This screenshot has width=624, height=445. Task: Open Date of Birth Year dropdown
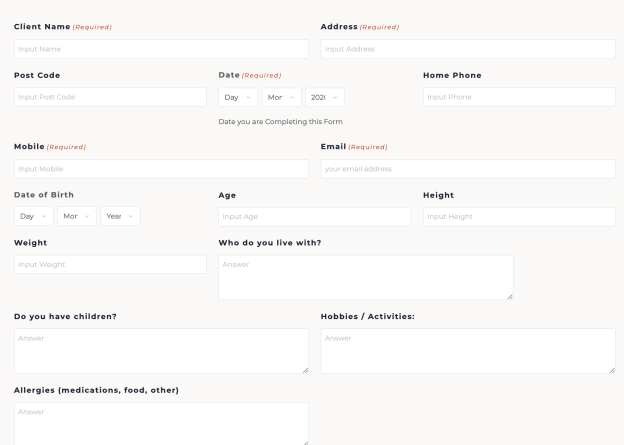120,216
